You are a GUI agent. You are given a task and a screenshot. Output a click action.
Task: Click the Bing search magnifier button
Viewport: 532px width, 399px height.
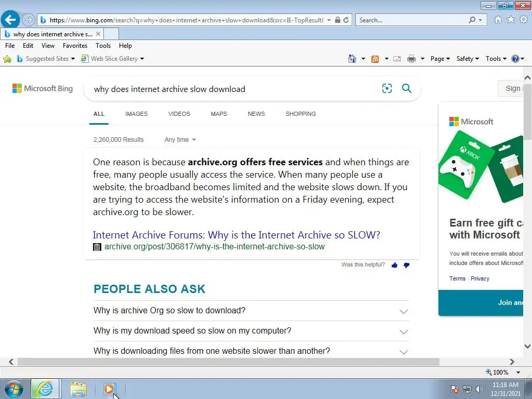pyautogui.click(x=406, y=88)
